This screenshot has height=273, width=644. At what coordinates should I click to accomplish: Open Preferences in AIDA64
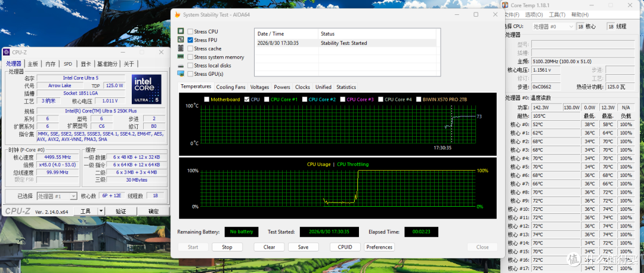coord(379,247)
